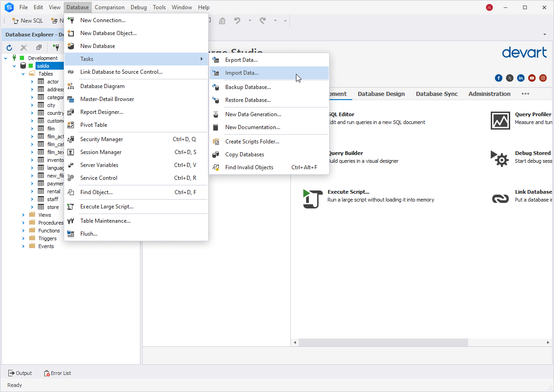
Task: Switch to the Error List panel
Action: (57, 373)
